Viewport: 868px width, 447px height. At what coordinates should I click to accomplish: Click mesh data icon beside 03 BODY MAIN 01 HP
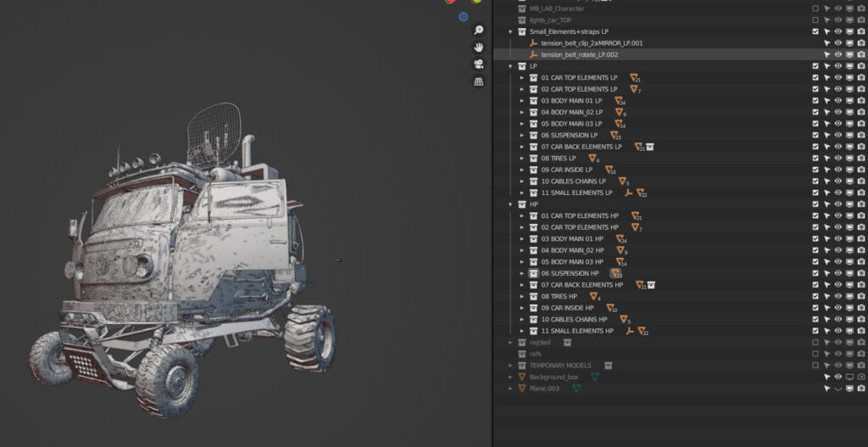coord(620,238)
